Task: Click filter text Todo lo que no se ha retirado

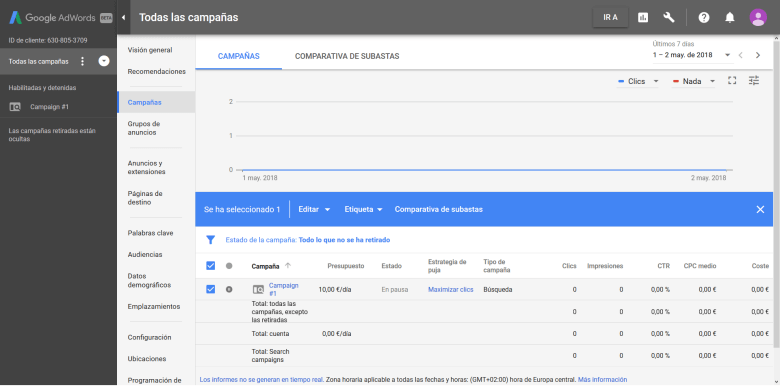Action: 344,240
